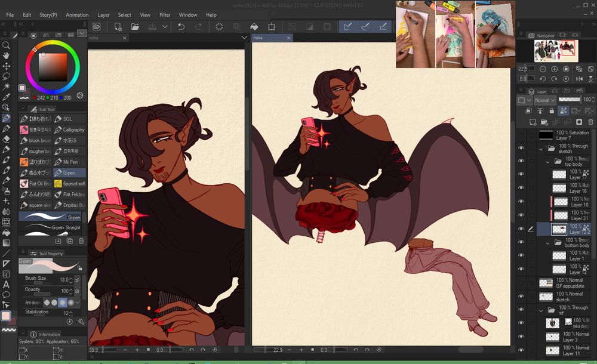Open the Layer menu
The width and height of the screenshot is (597, 364).
click(x=103, y=15)
